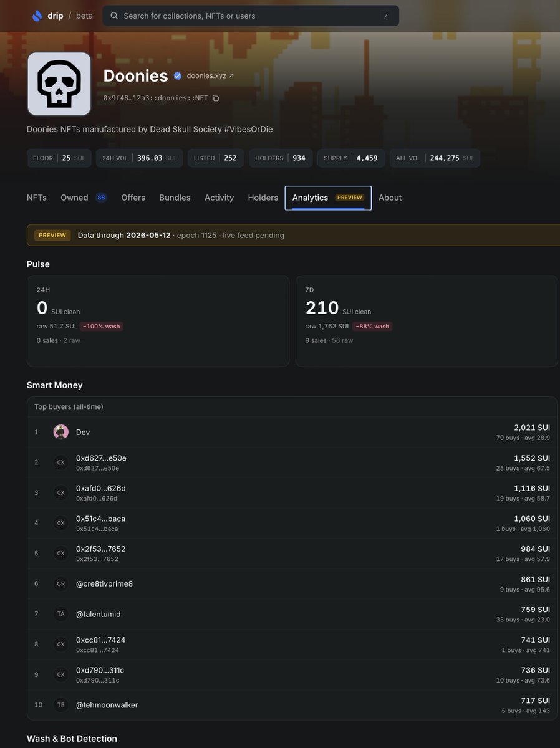
Task: Click the ALL VOL 244,275 SUI chip
Action: click(435, 158)
